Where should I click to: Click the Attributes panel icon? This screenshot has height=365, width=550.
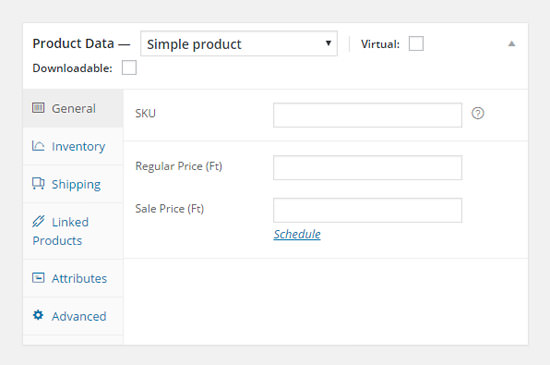click(x=38, y=278)
